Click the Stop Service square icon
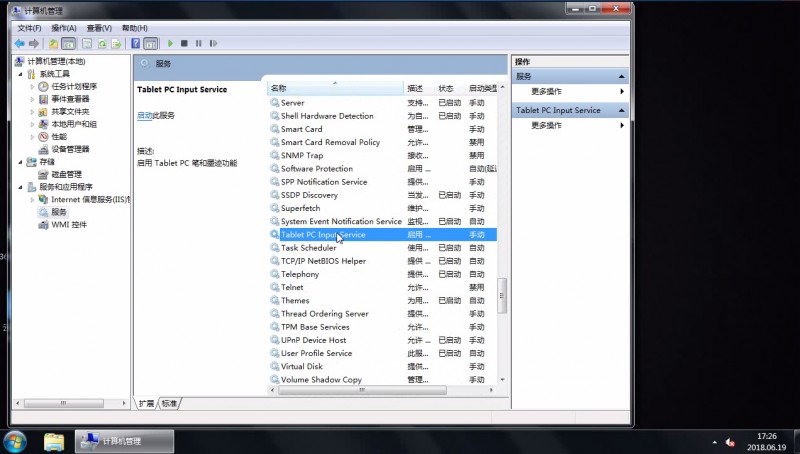800x454 pixels. 184,44
